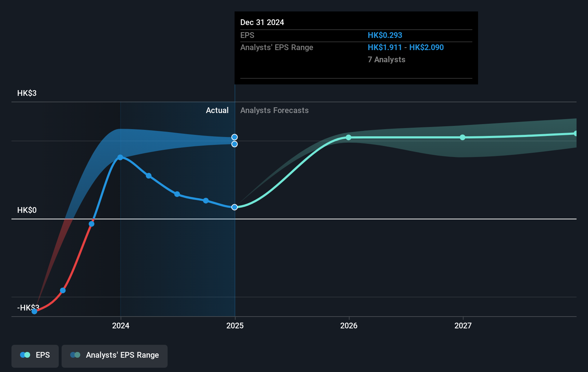Screen dimensions: 588x372
Task: Toggle the EPS series in the legend
Action: click(35, 355)
